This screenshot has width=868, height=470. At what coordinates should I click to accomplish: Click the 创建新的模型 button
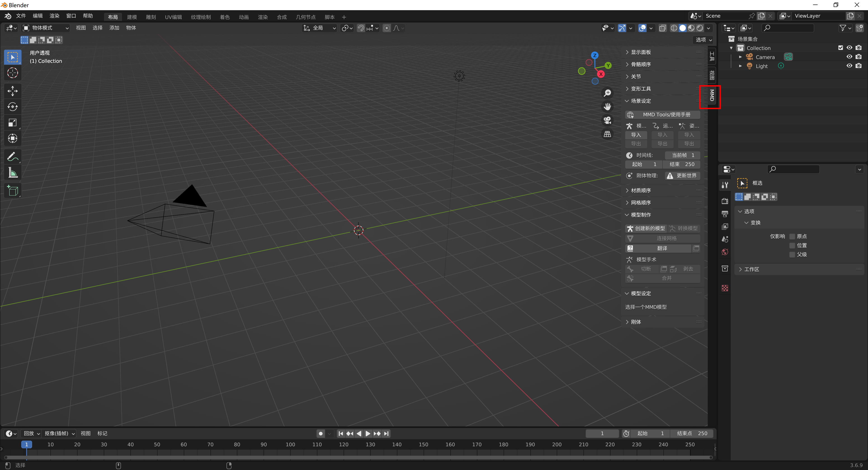646,228
